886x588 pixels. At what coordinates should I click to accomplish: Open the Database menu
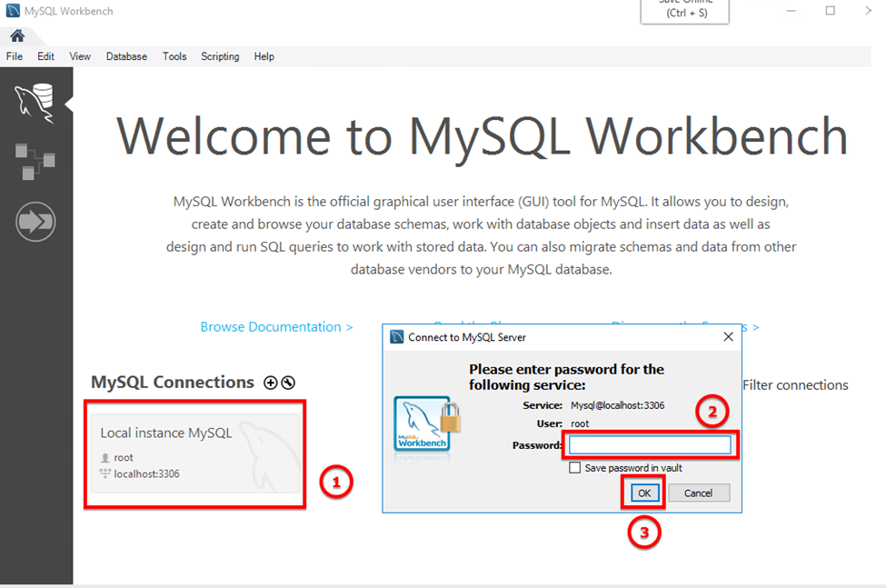pyautogui.click(x=126, y=56)
